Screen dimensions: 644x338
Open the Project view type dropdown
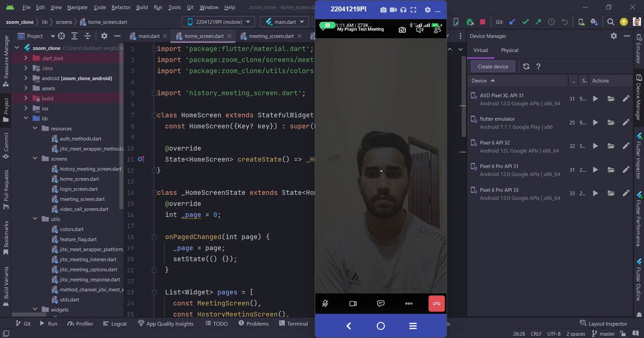(37, 36)
